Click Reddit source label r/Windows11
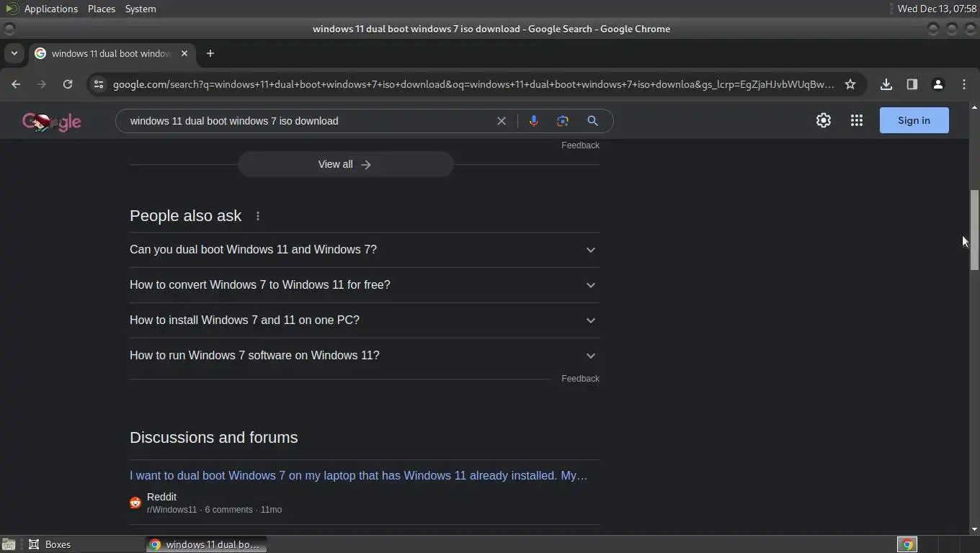This screenshot has height=553, width=980. click(171, 510)
